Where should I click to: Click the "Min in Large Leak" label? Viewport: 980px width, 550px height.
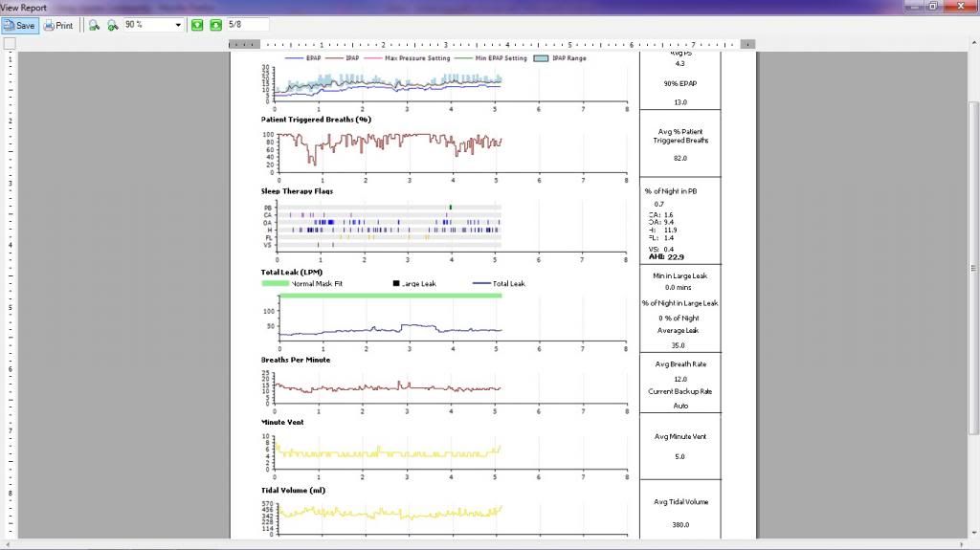(680, 275)
